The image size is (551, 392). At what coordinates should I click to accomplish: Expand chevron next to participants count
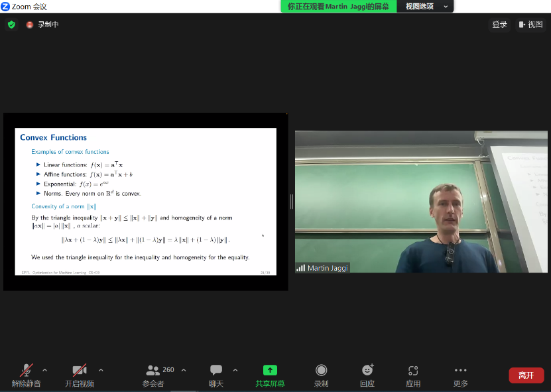point(184,370)
